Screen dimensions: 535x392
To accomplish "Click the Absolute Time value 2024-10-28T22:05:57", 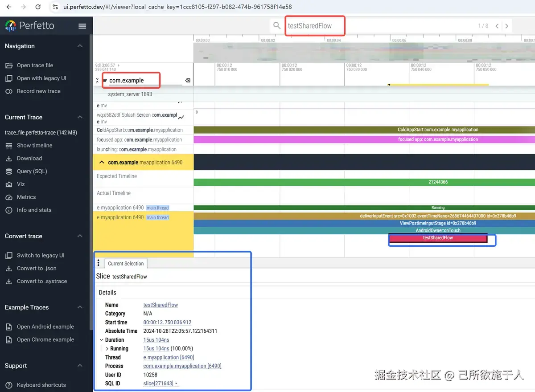I will click(x=180, y=331).
